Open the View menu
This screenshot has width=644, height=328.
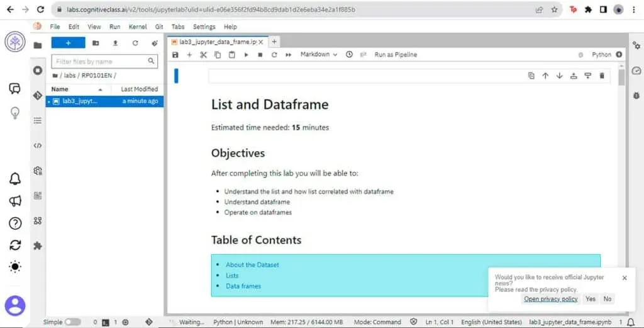[x=94, y=26]
